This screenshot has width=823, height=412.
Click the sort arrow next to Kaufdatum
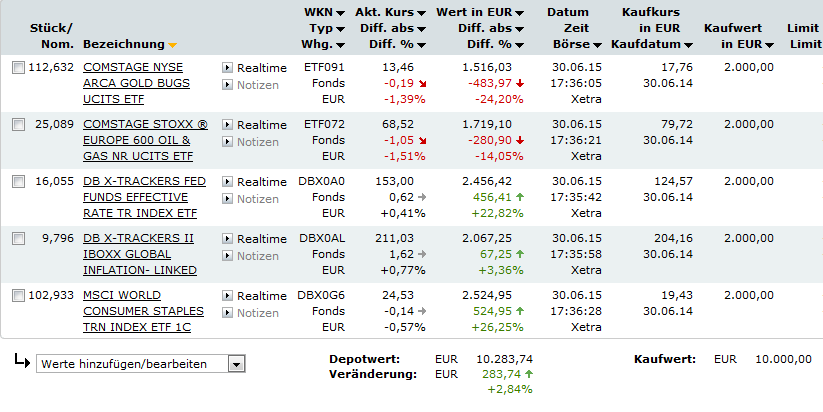tap(689, 46)
